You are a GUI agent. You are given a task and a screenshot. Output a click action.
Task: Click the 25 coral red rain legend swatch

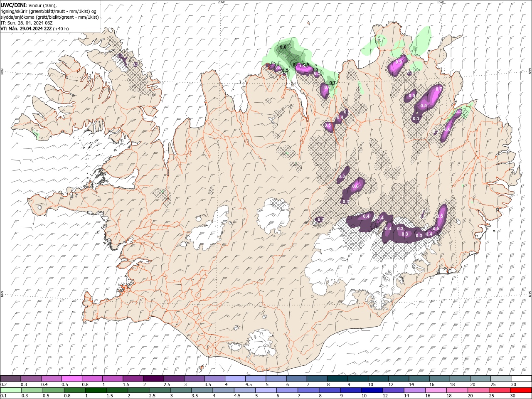click(500, 390)
